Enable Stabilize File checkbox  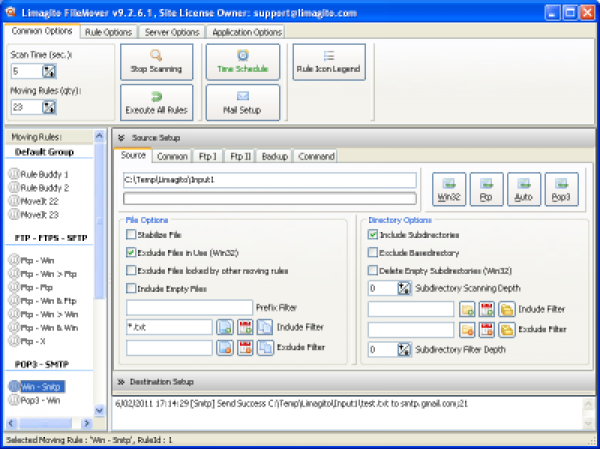click(131, 234)
